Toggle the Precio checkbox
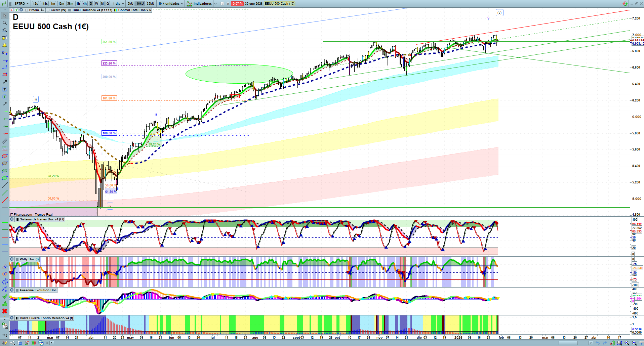644x346 pixels. (27, 10)
